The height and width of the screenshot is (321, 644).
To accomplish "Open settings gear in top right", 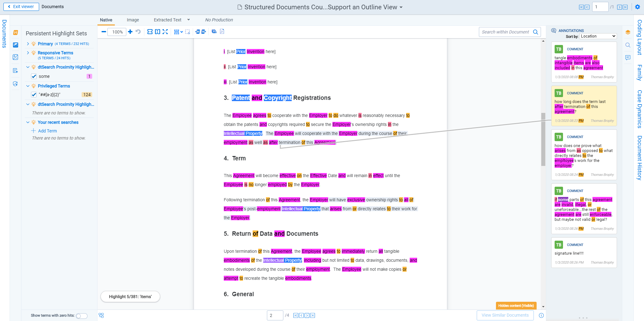I will tap(637, 7).
